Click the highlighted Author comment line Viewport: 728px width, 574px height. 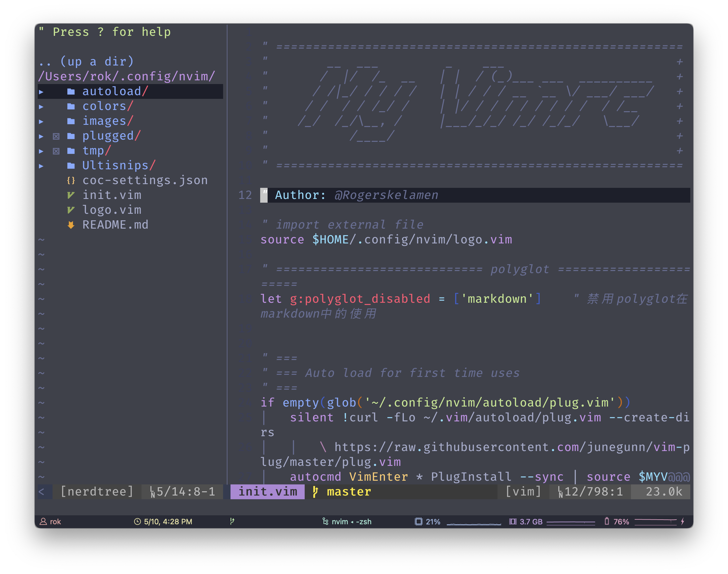356,195
